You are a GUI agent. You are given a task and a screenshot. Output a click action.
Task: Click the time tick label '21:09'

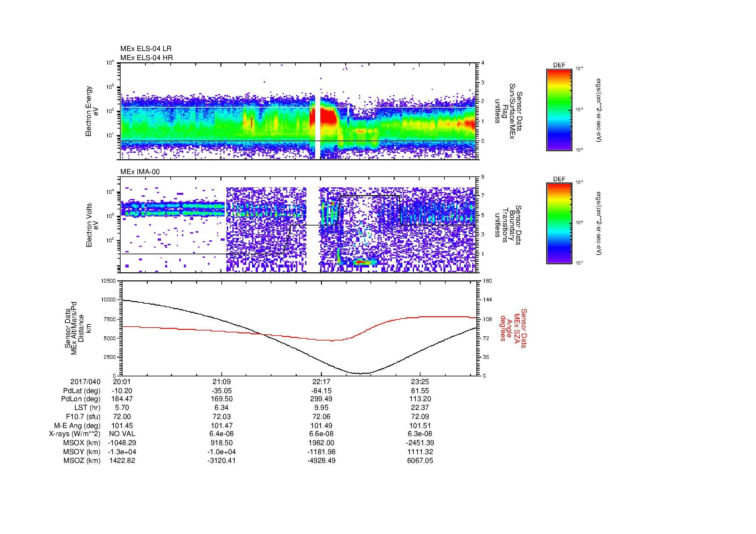pos(222,382)
